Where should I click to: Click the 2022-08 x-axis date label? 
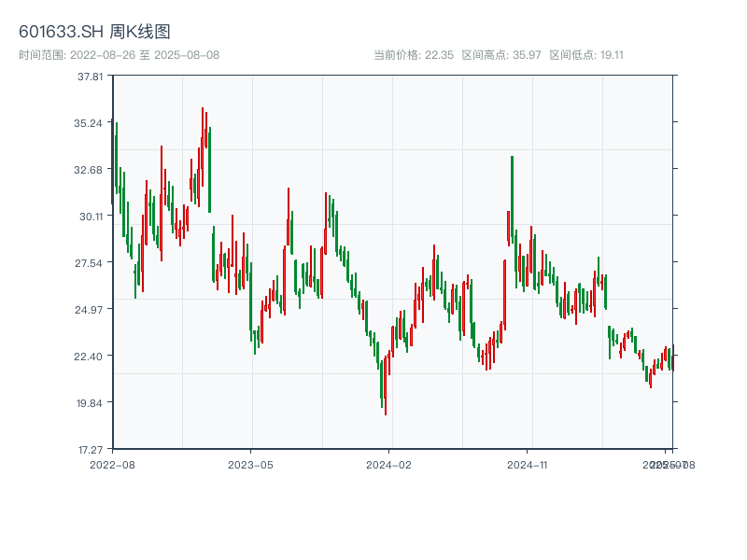[112, 464]
